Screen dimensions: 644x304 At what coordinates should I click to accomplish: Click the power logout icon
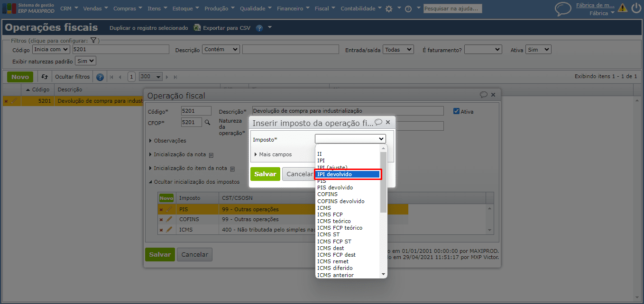point(636,8)
